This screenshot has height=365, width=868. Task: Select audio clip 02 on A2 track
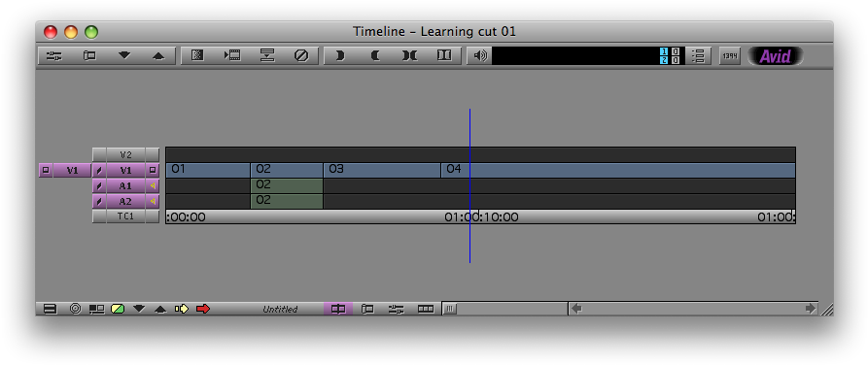coord(287,201)
